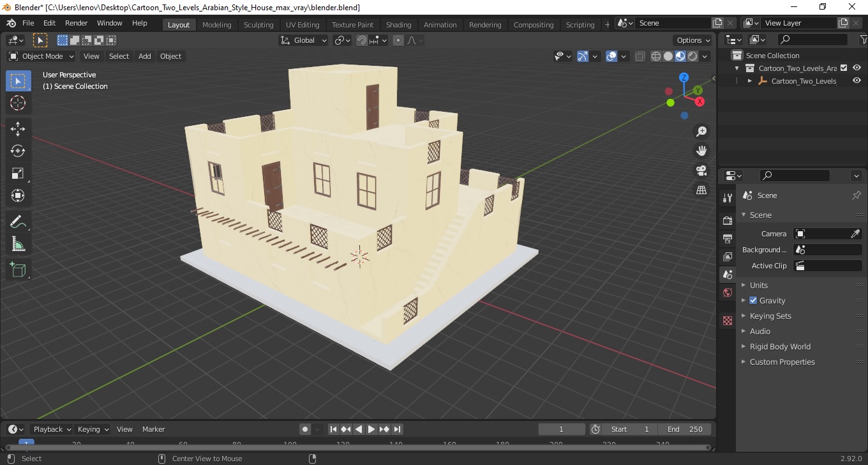Screen dimensions: 868x465
Task: Open the Global transform orientation dropdown
Action: [x=304, y=40]
